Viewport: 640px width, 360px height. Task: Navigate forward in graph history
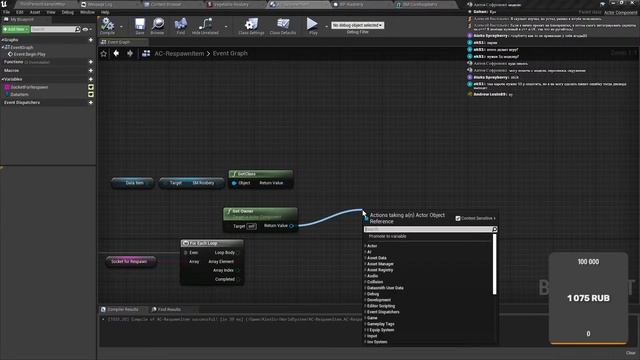pyautogui.click(x=130, y=53)
